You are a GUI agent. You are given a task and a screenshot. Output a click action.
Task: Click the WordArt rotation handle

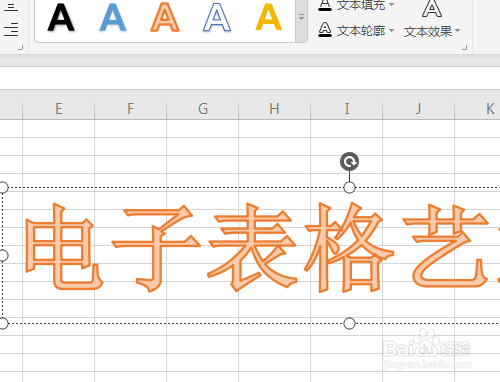pyautogui.click(x=349, y=162)
